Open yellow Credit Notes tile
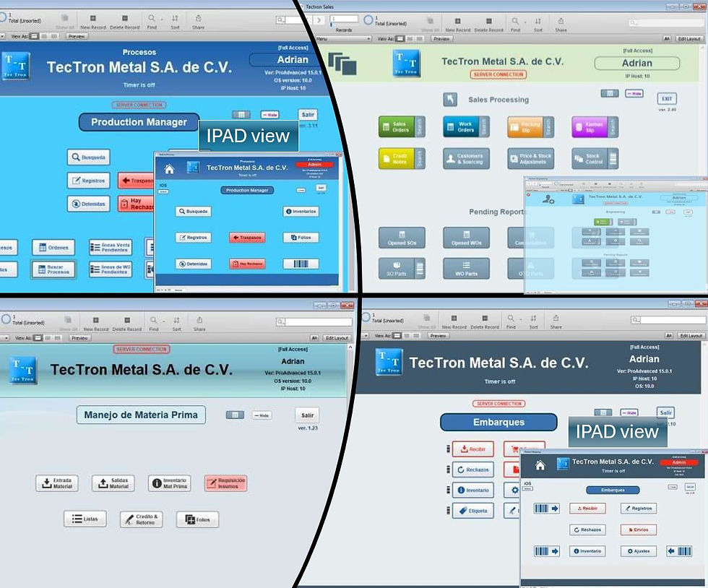Screen dimensions: 708x588 [x=397, y=158]
